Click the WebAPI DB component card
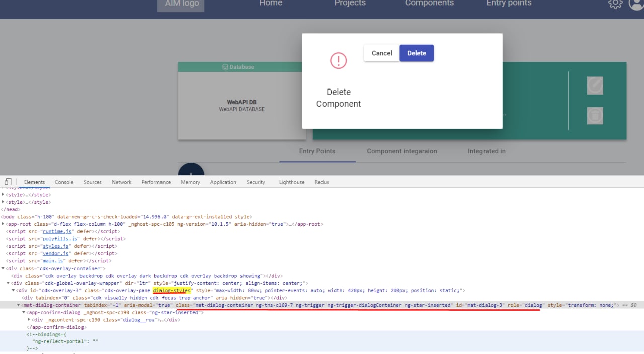 tap(242, 101)
